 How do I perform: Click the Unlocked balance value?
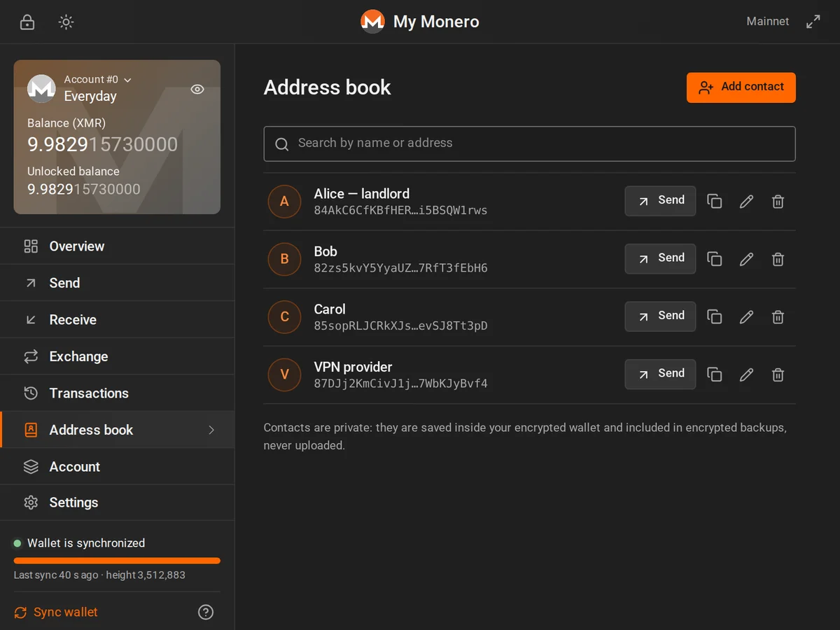pos(84,189)
